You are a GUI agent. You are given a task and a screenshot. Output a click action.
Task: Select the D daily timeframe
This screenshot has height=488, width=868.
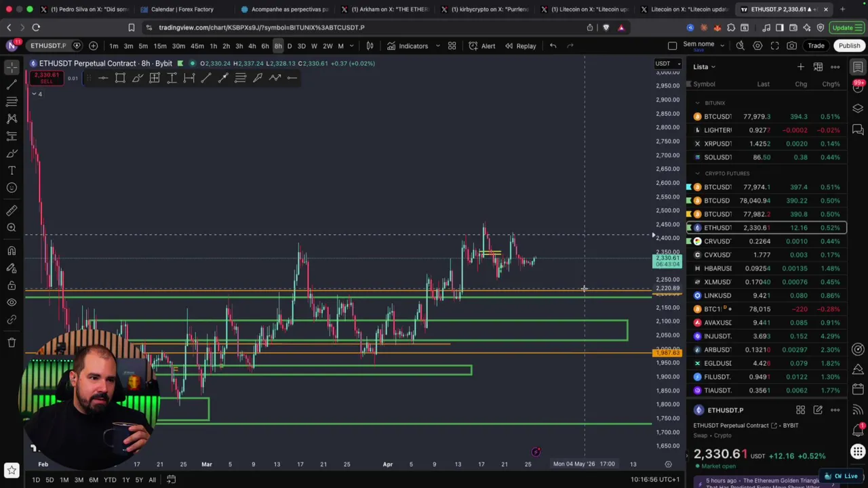(290, 45)
